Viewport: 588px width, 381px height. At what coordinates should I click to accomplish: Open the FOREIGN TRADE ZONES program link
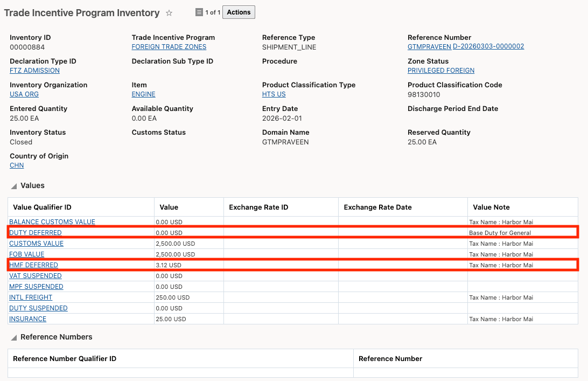point(169,47)
